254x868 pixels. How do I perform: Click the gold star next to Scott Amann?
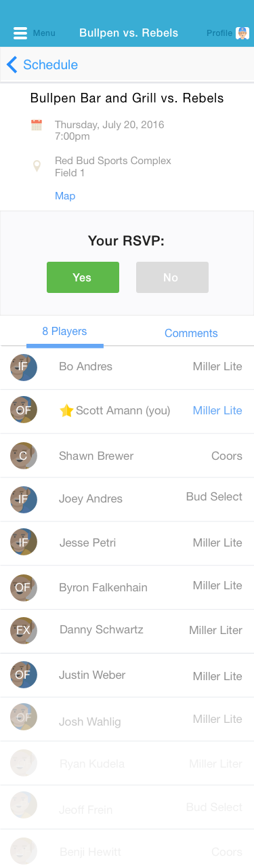click(x=66, y=411)
